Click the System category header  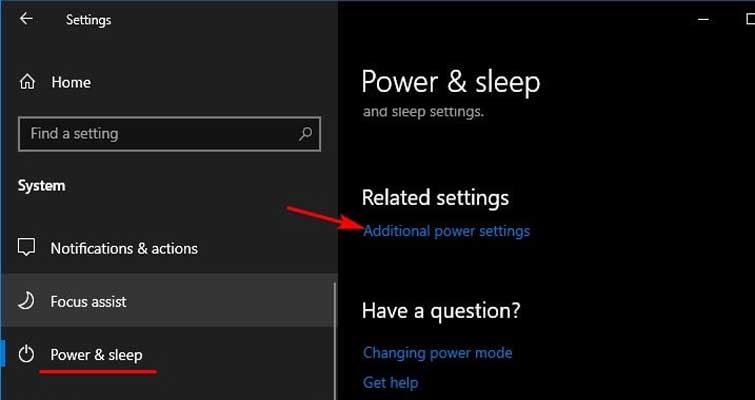[x=41, y=186]
